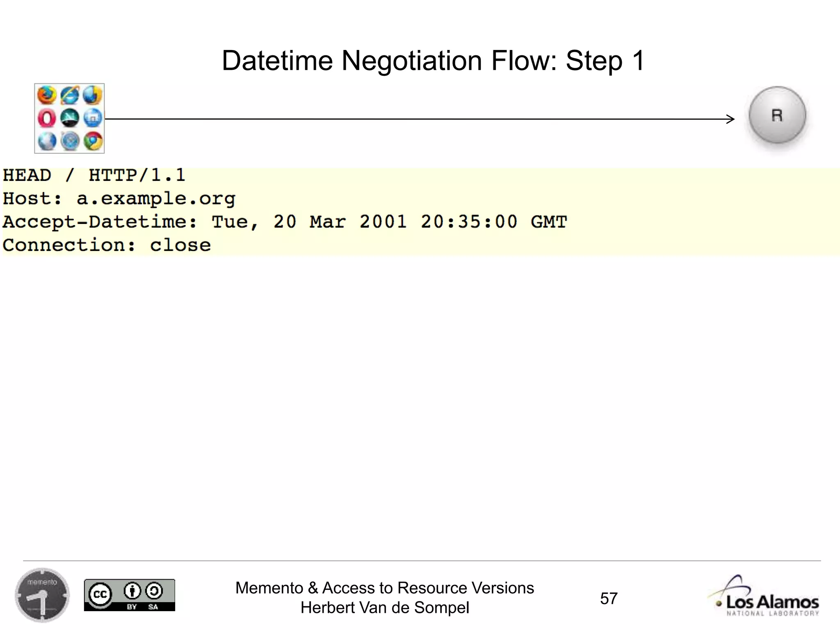Image resolution: width=840 pixels, height=630 pixels.
Task: Click the gray R resource circle
Action: pos(777,115)
